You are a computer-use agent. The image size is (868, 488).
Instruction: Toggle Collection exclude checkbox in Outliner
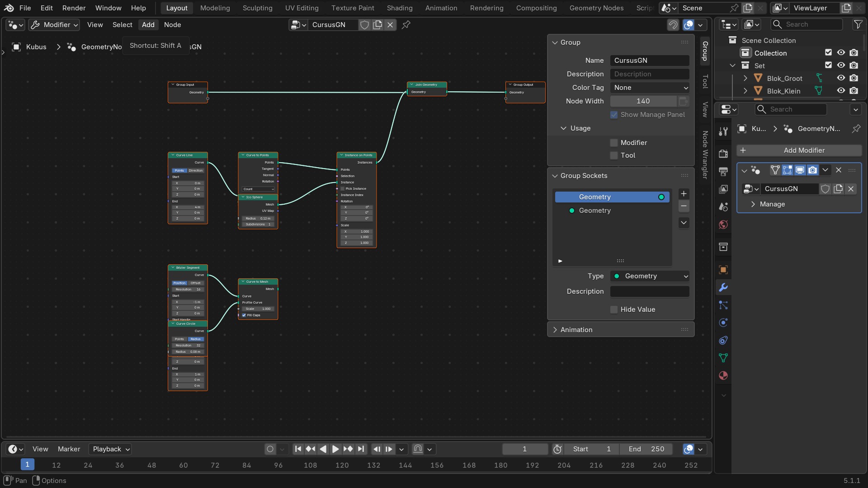[828, 53]
